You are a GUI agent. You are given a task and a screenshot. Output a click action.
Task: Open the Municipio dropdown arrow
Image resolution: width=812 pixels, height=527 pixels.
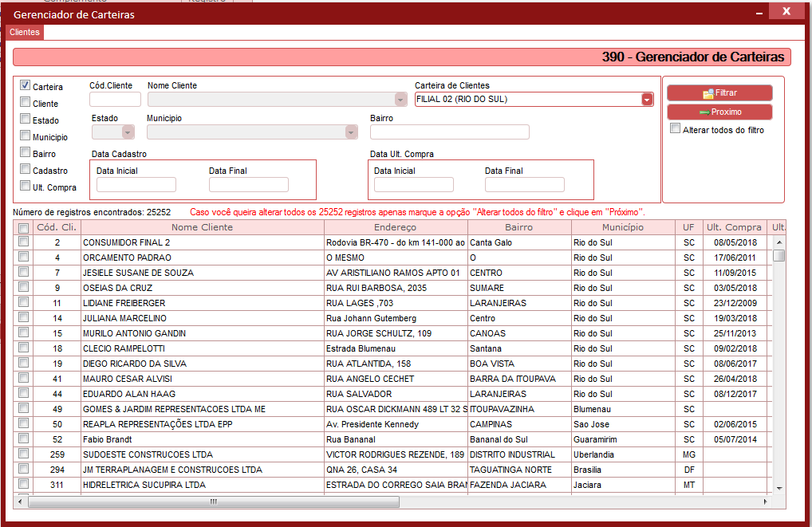point(351,132)
